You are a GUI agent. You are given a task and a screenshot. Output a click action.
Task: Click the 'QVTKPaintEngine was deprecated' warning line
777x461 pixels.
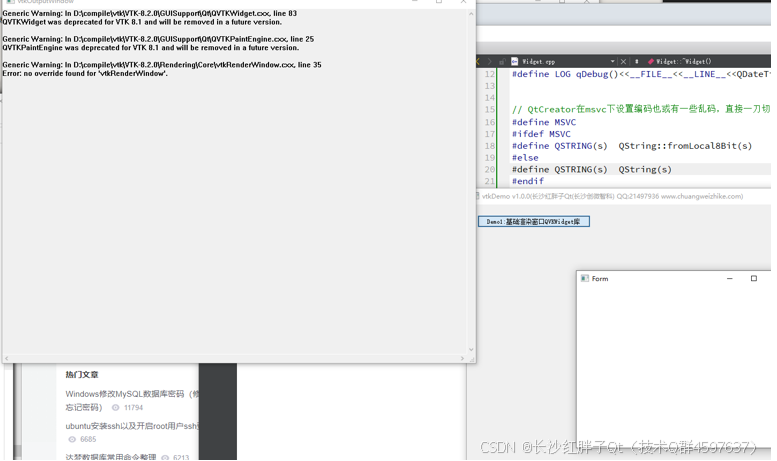tap(151, 48)
